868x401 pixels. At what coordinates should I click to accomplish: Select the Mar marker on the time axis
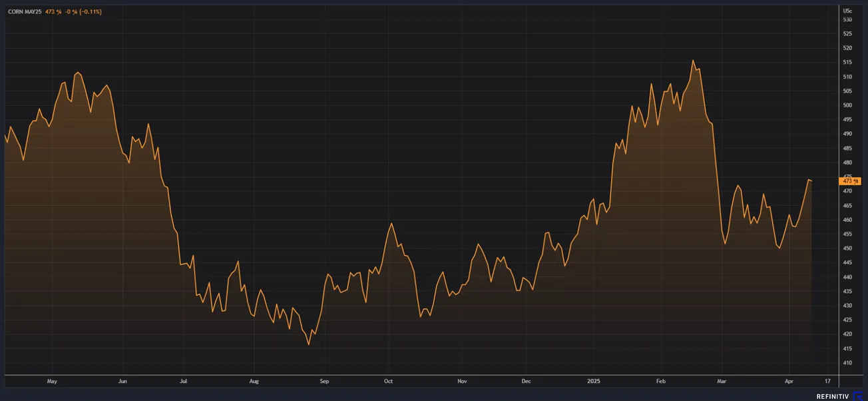pos(722,382)
